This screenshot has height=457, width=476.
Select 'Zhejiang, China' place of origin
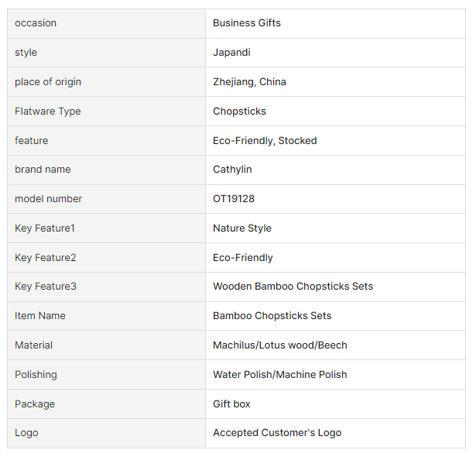tap(249, 82)
